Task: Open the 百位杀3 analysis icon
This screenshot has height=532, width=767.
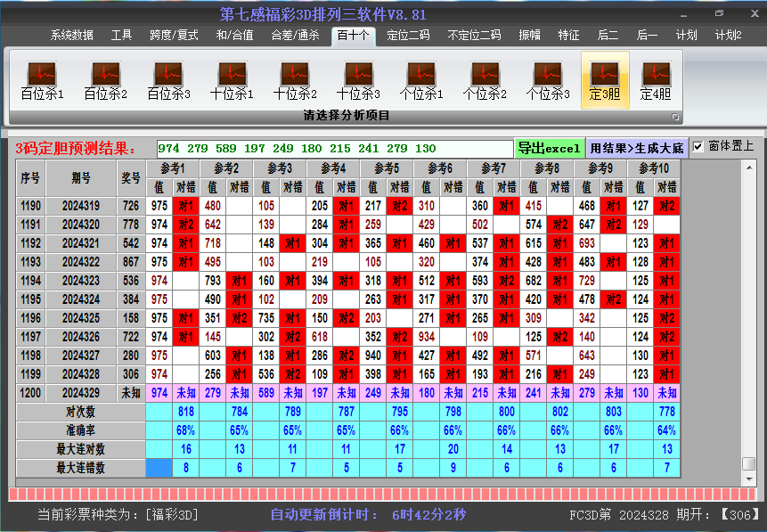Action: click(168, 81)
